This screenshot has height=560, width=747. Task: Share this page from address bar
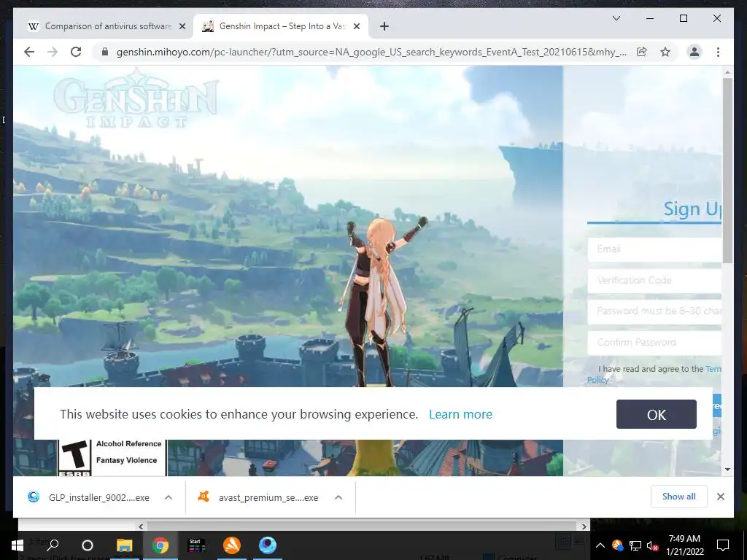(x=642, y=52)
